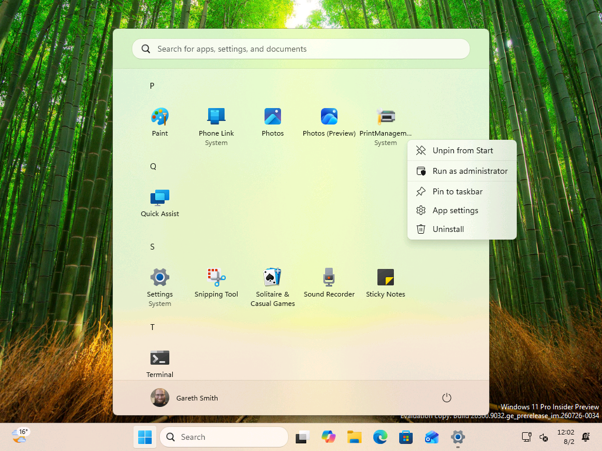Select Uninstall in the context menu
The image size is (602, 451).
(462, 229)
